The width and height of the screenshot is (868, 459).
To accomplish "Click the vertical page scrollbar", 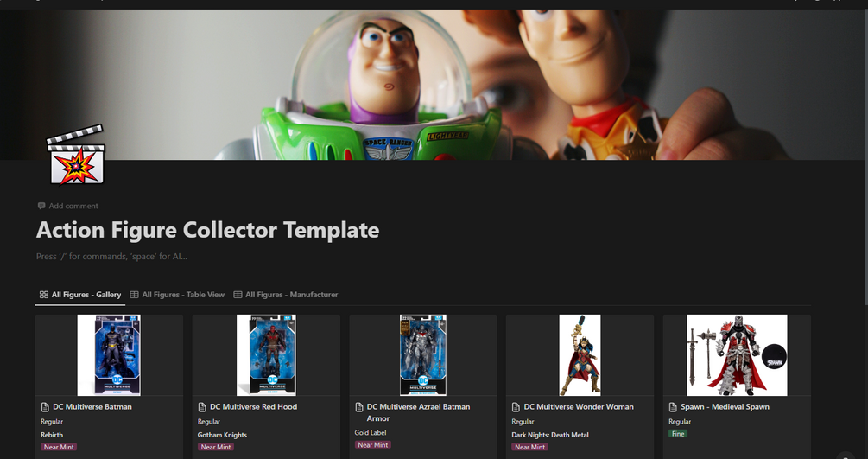I will click(865, 156).
